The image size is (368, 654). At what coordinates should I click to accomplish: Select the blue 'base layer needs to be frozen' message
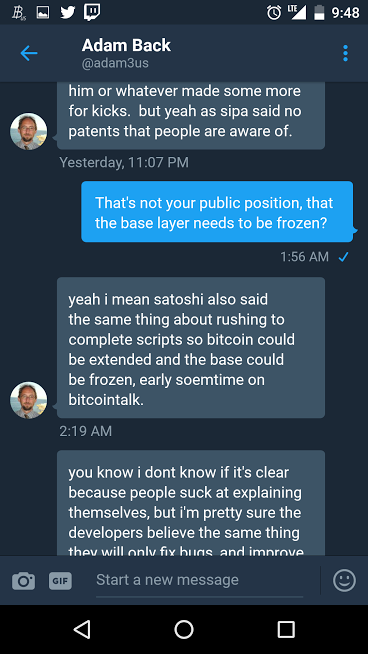[217, 211]
